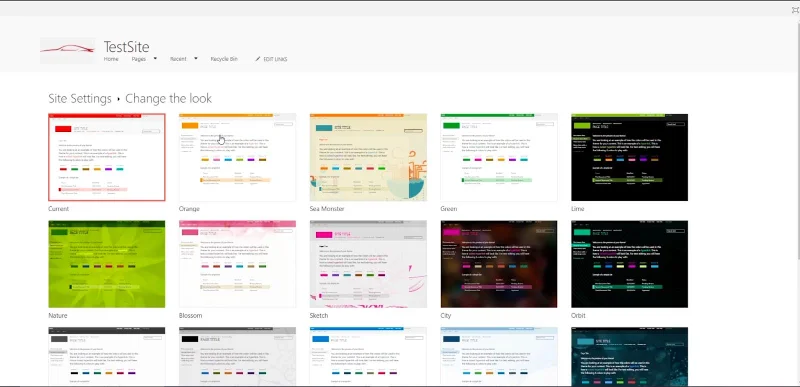Select the Sketch theme thumbnail
The width and height of the screenshot is (800, 387).
tap(368, 264)
